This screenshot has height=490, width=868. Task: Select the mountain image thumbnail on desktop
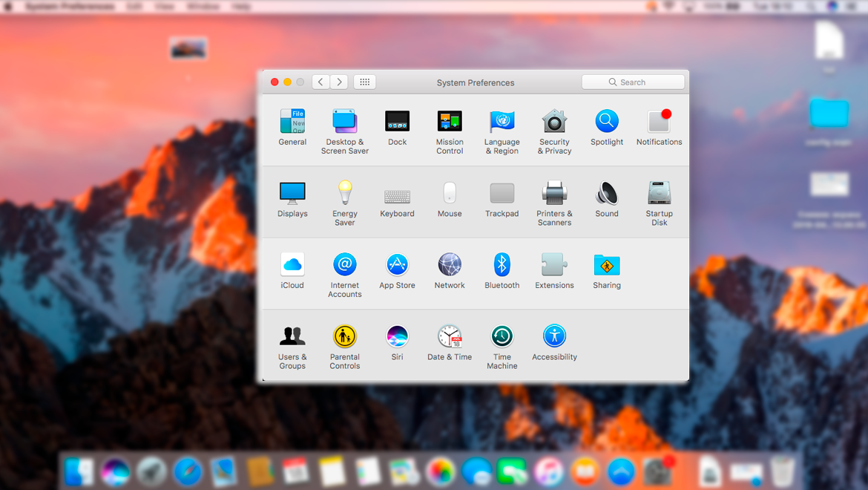(188, 49)
